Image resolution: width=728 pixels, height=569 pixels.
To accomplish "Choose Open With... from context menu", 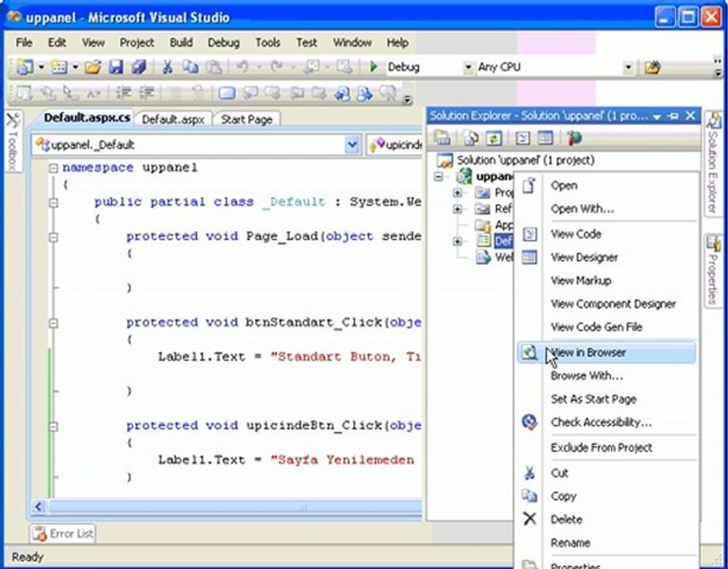I will coord(606,209).
